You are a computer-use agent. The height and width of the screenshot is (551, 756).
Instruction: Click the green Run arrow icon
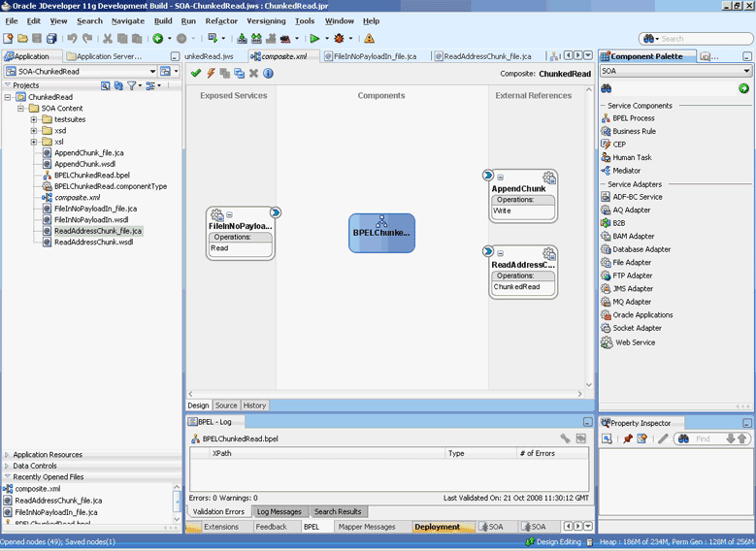click(x=313, y=39)
